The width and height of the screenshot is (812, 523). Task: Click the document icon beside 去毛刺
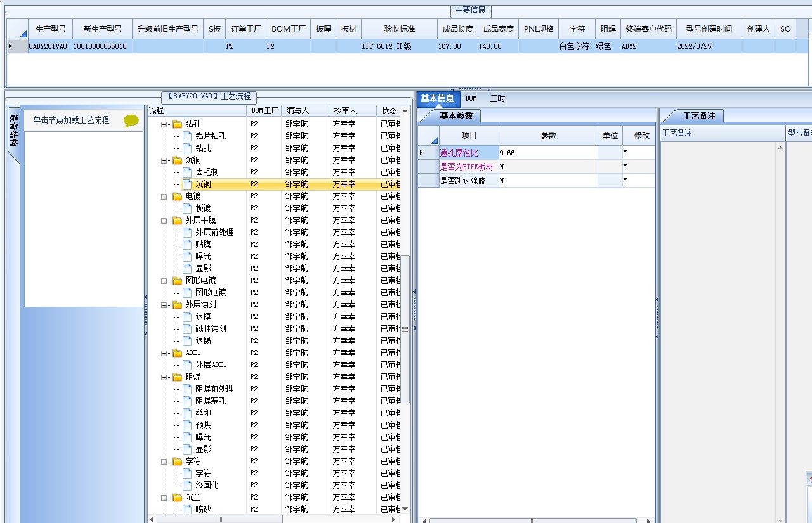coord(187,172)
